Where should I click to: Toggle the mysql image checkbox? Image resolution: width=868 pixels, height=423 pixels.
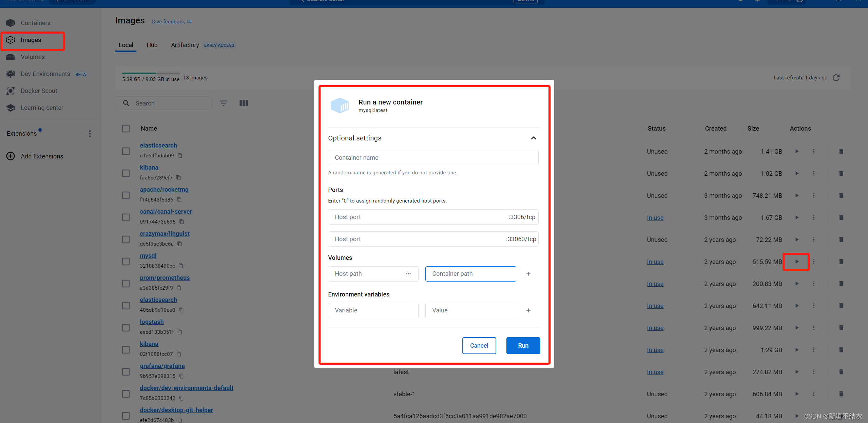pyautogui.click(x=126, y=261)
